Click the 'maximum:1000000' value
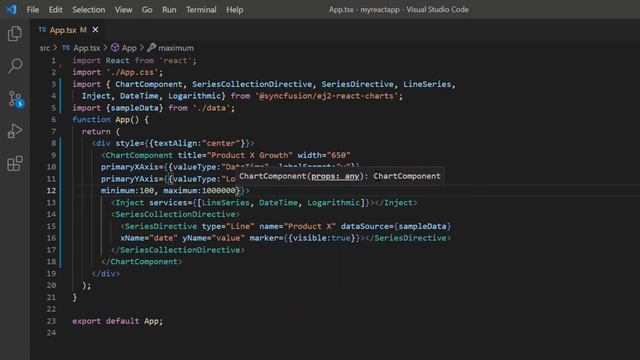The image size is (640, 360). [199, 191]
